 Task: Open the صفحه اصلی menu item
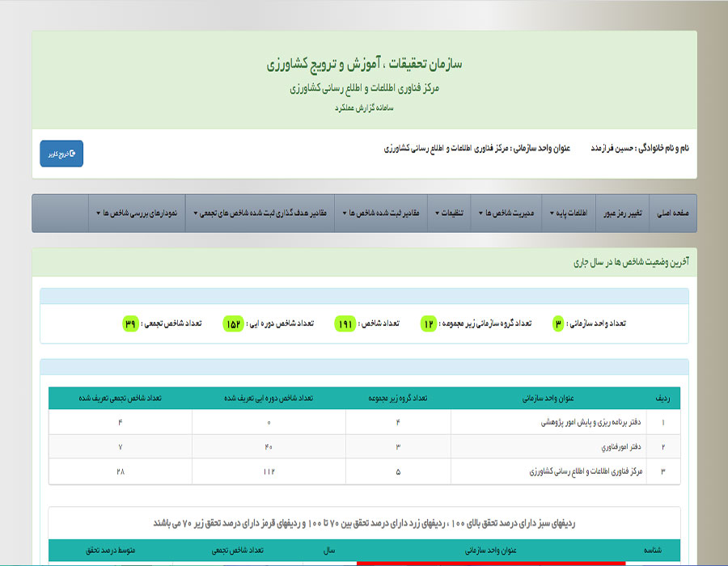pos(673,213)
